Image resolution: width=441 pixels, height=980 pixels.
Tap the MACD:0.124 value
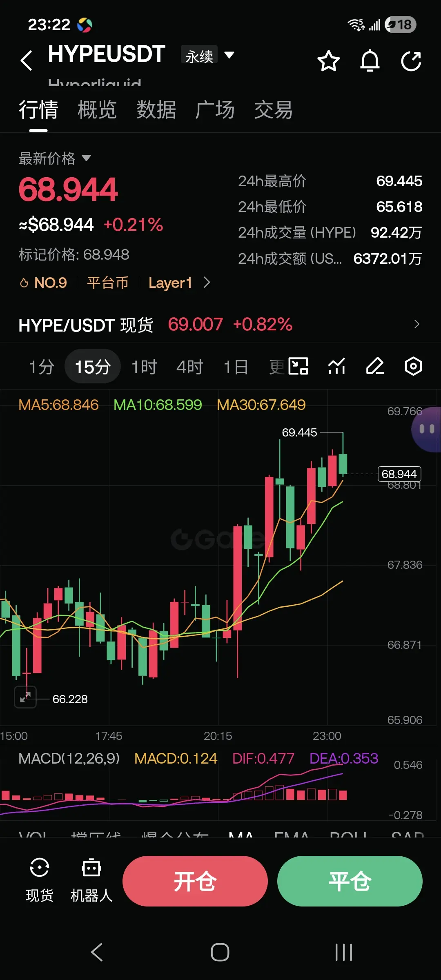tap(176, 758)
